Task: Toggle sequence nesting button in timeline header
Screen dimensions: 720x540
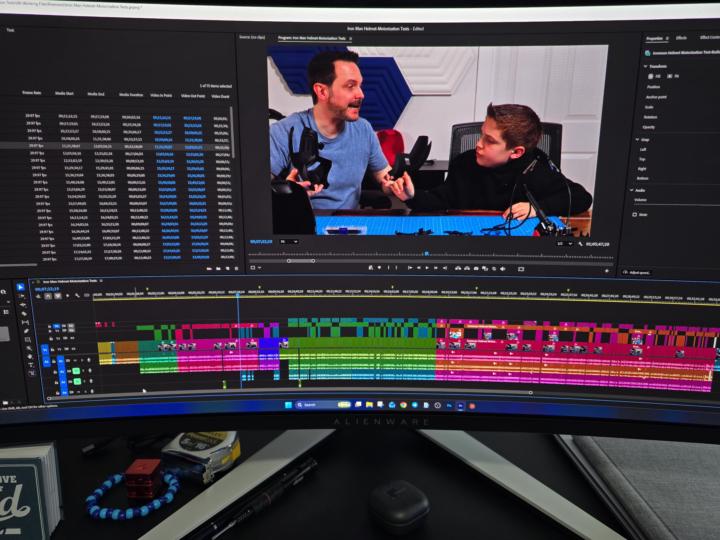Action: (39, 296)
